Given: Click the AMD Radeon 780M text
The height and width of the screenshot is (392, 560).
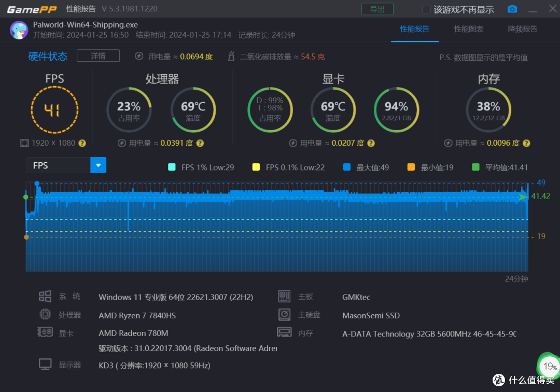Looking at the screenshot, I should point(133,333).
